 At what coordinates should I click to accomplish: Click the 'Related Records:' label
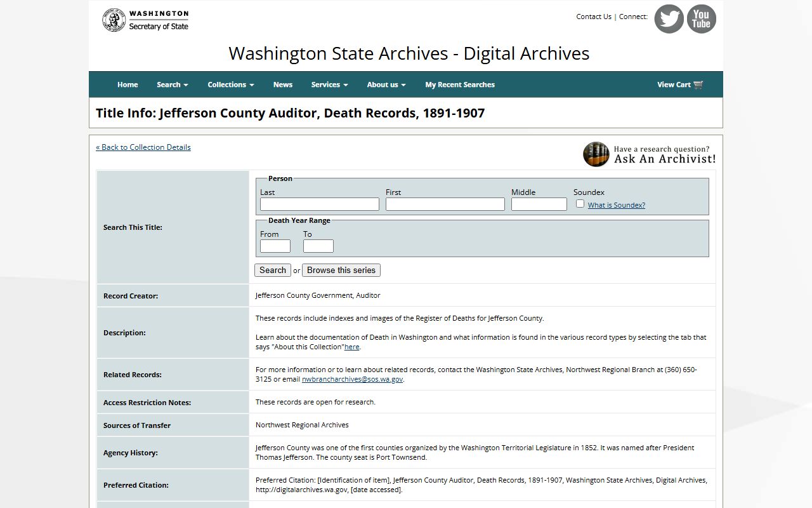133,375
